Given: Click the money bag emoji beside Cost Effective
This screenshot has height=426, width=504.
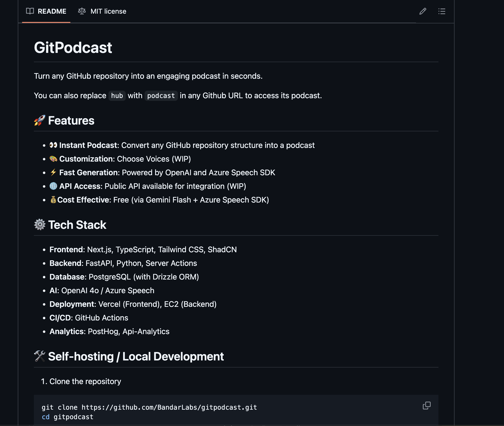Looking at the screenshot, I should point(53,200).
